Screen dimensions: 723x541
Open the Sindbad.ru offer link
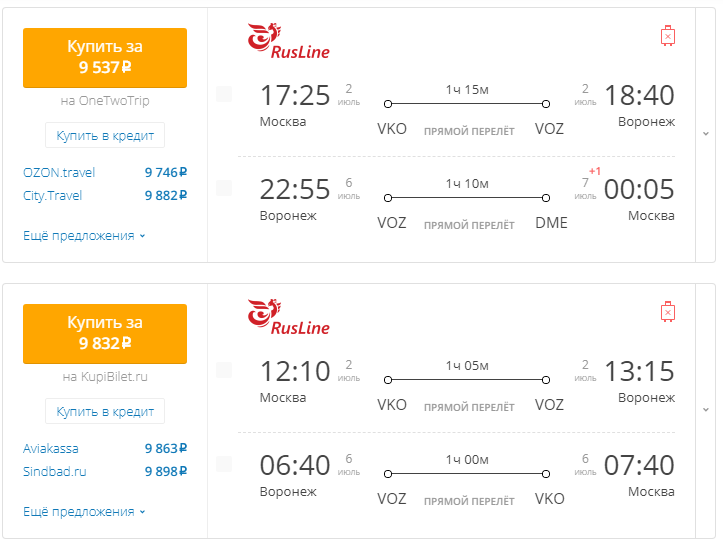55,471
